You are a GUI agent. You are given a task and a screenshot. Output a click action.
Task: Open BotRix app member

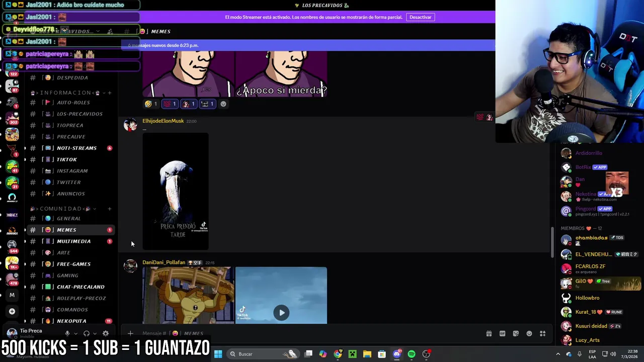pyautogui.click(x=600, y=167)
